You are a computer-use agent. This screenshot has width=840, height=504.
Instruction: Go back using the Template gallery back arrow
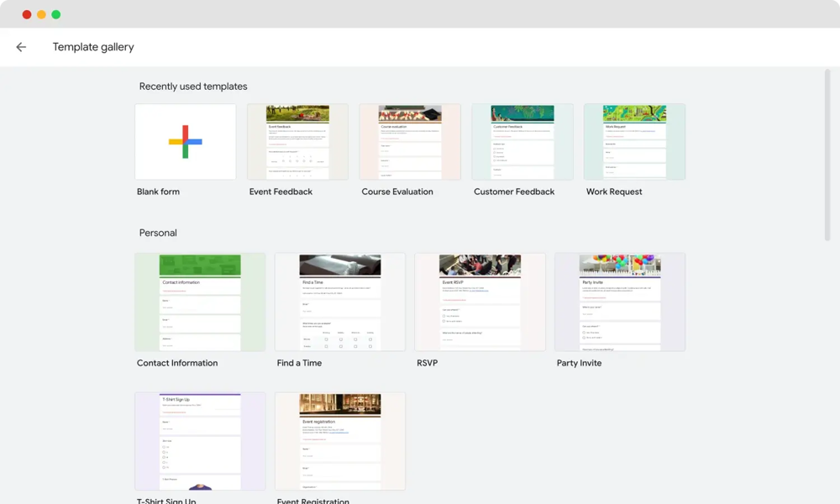[x=21, y=47]
